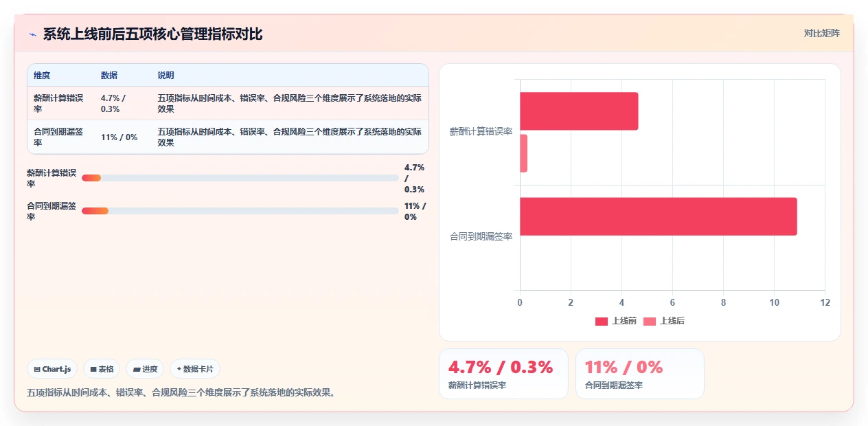The image size is (868, 426).
Task: Click the 数据卡片 tag chip
Action: (x=195, y=369)
